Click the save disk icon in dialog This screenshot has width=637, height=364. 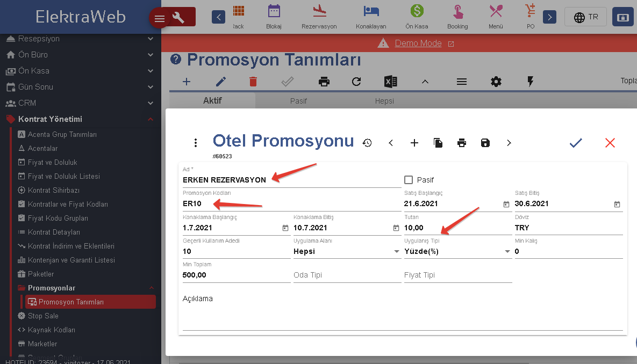coord(485,143)
